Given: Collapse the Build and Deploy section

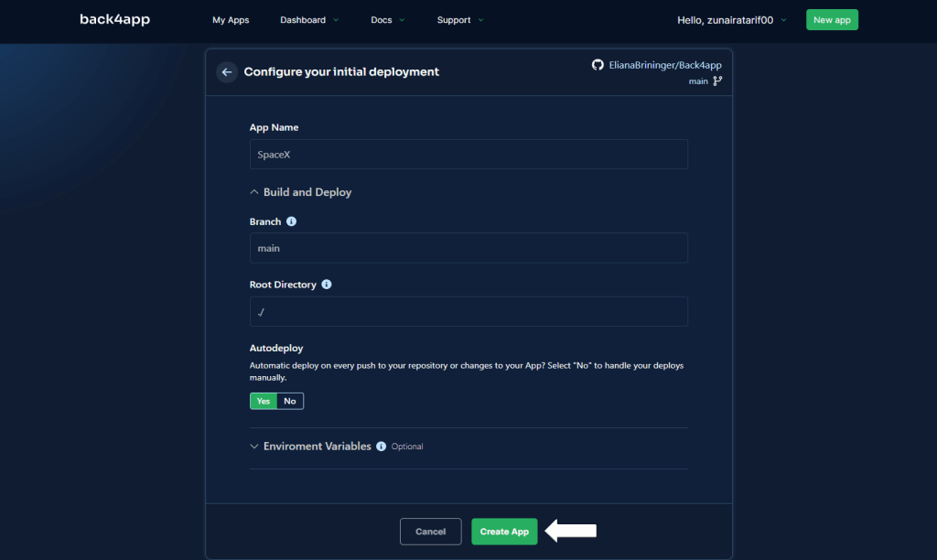Looking at the screenshot, I should pyautogui.click(x=300, y=192).
